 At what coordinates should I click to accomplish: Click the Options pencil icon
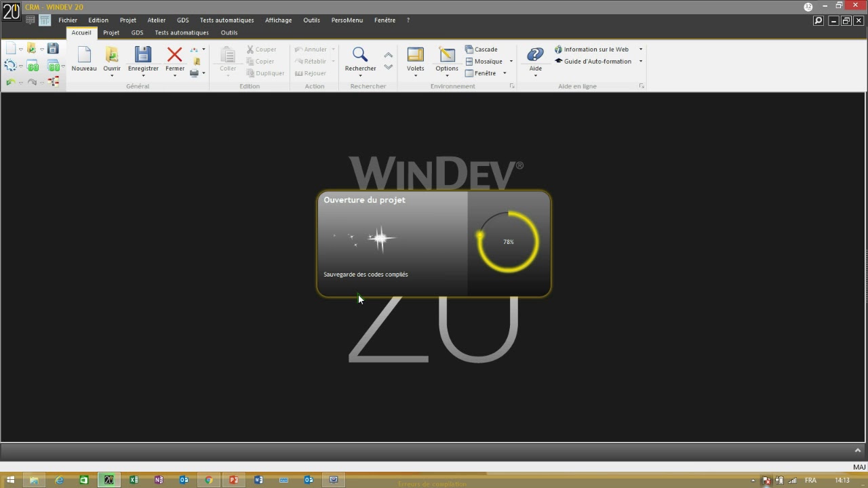(x=447, y=55)
